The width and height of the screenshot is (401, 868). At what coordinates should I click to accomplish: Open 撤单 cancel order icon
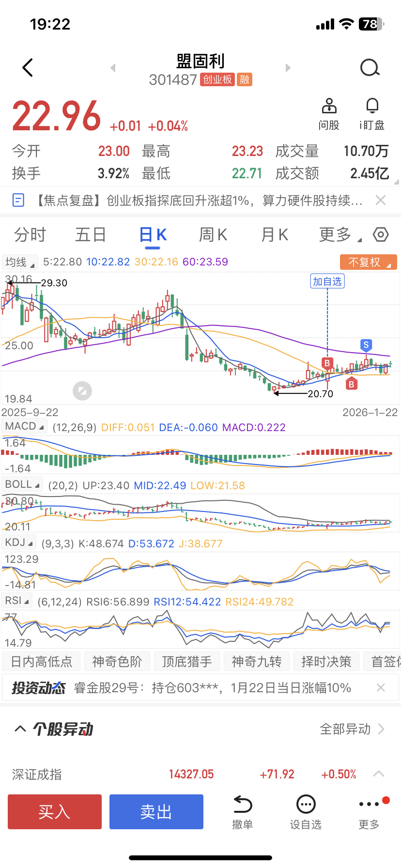pyautogui.click(x=242, y=812)
